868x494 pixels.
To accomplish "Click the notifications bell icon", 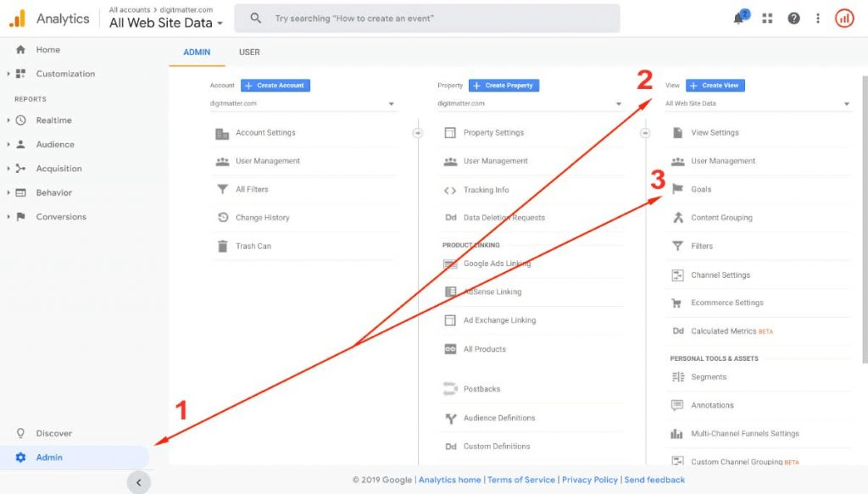I will coord(739,19).
